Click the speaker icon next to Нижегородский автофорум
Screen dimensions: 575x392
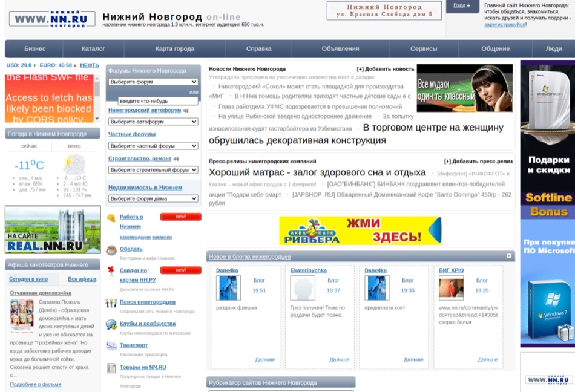[186, 110]
